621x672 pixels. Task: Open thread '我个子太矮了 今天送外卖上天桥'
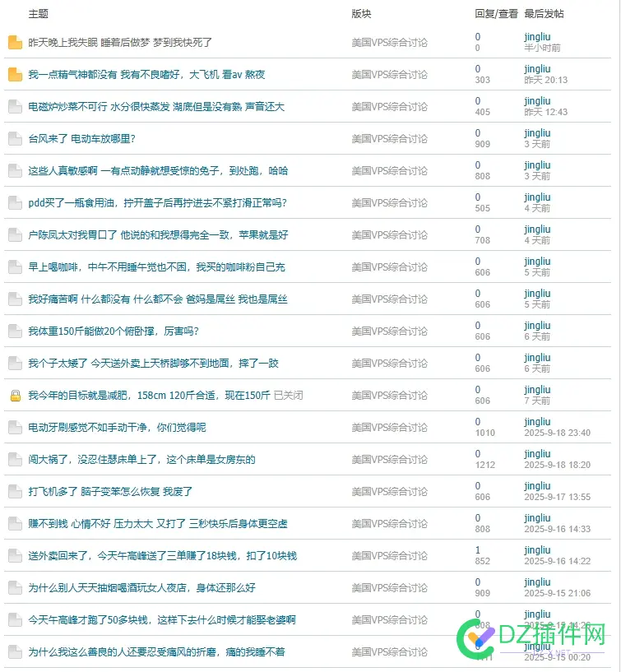(x=154, y=364)
